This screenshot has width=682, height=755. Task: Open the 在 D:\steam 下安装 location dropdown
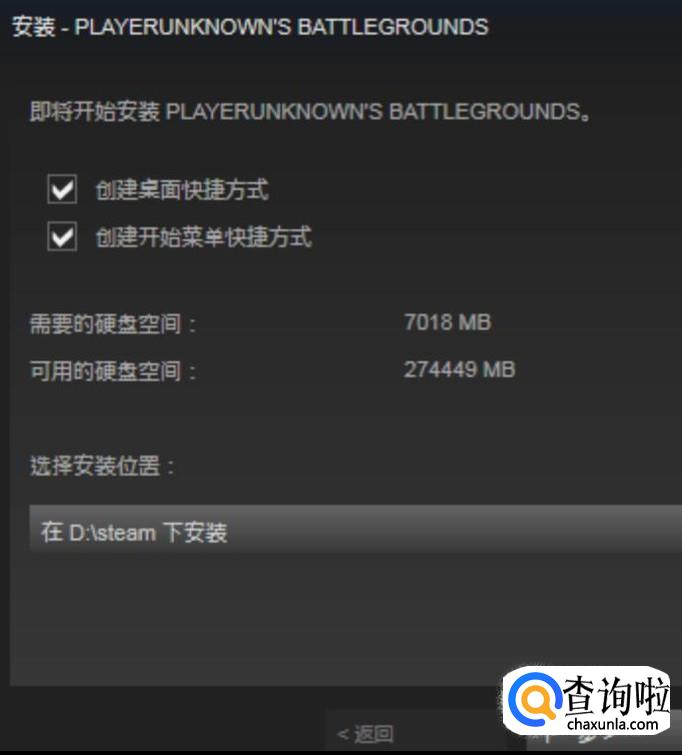[355, 532]
